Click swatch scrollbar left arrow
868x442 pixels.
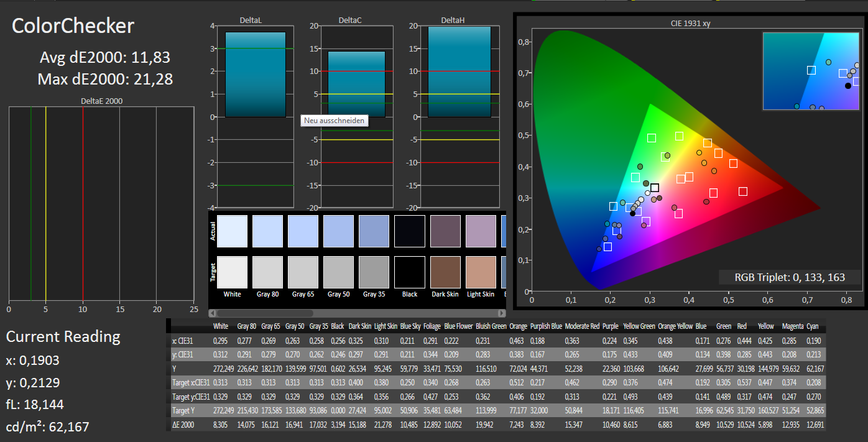212,313
